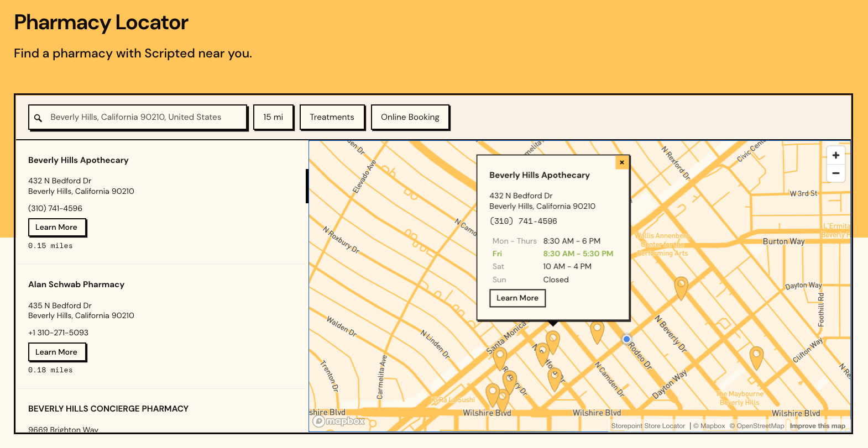
Task: Select the map pin below the Clifton Way label
Action: 756,357
